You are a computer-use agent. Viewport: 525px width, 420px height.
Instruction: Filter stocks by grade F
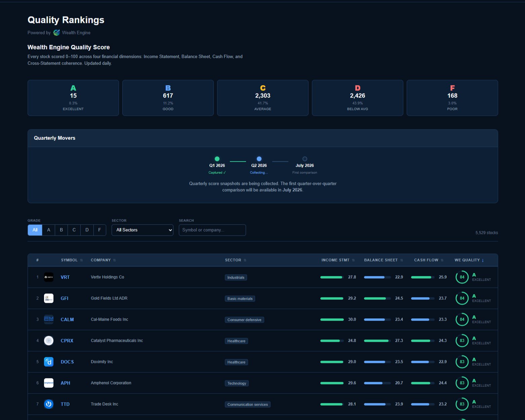[99, 230]
